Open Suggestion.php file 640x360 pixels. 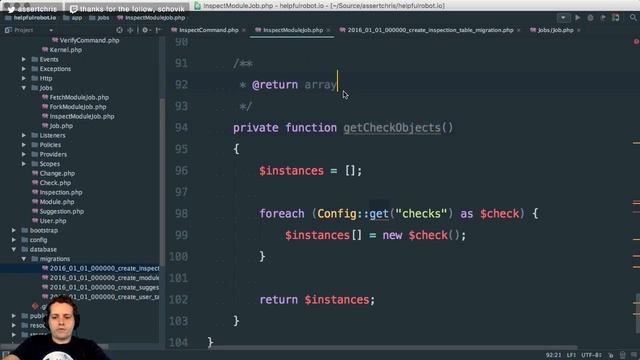pos(58,211)
